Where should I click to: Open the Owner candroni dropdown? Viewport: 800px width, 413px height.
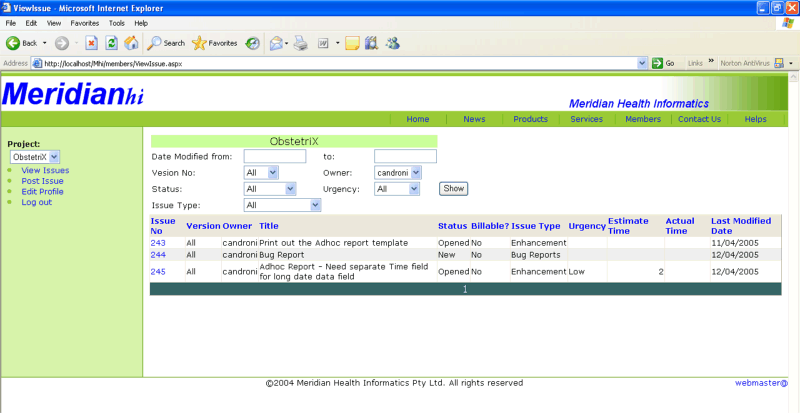point(416,172)
